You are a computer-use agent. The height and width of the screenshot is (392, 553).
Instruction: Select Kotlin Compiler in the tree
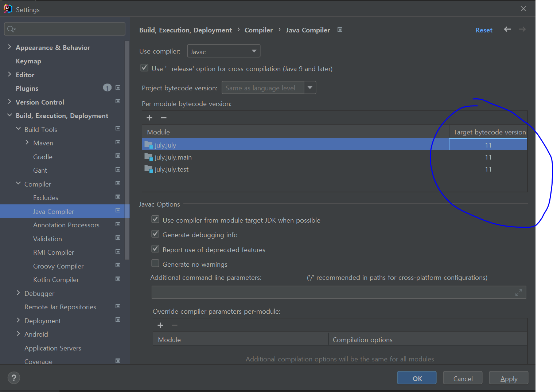click(x=56, y=280)
